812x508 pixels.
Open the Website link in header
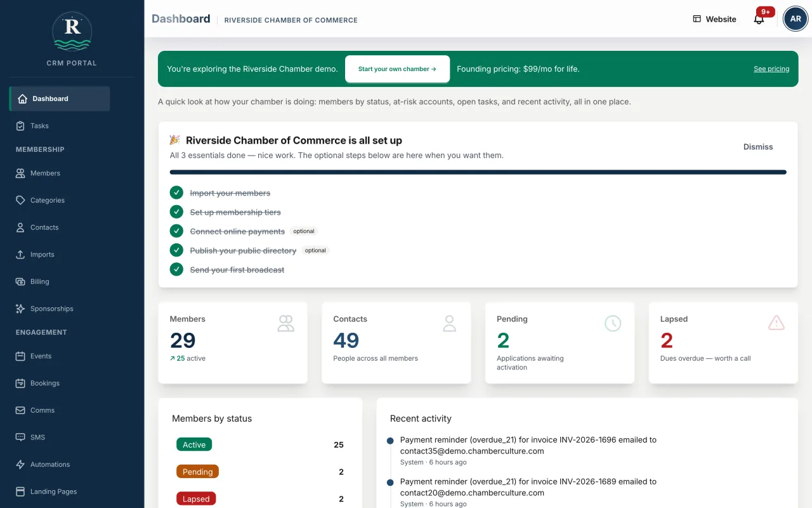[x=714, y=19]
